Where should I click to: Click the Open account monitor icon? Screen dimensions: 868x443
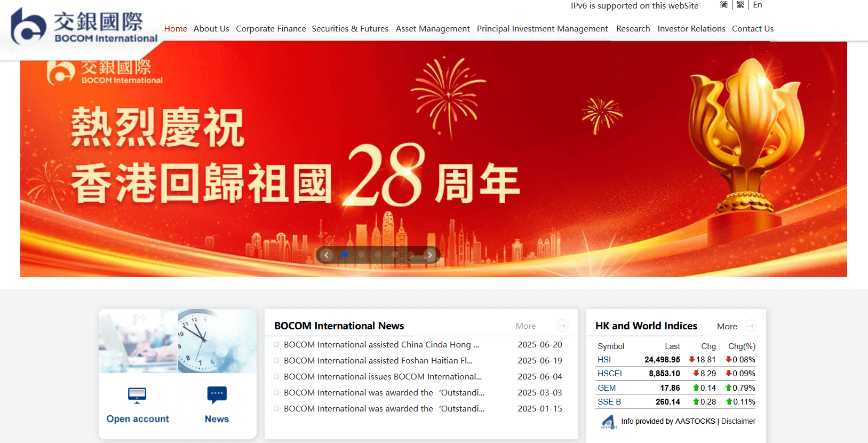[137, 395]
